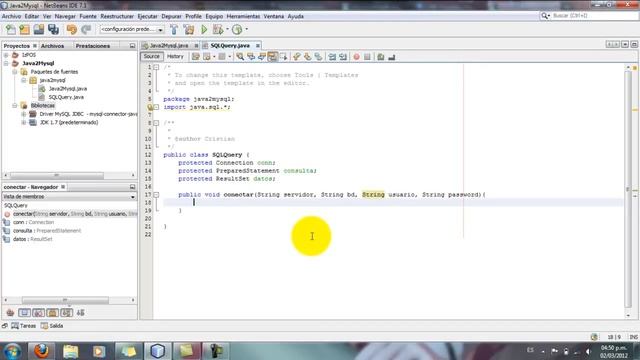The height and width of the screenshot is (360, 640).
Task: Click the Firefox taskbar icon
Action: pyautogui.click(x=41, y=351)
